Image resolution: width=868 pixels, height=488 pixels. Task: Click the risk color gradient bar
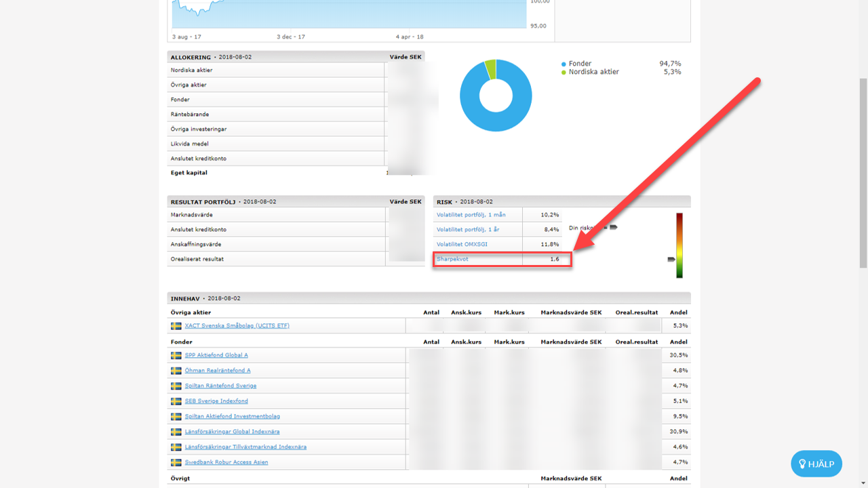tap(679, 245)
